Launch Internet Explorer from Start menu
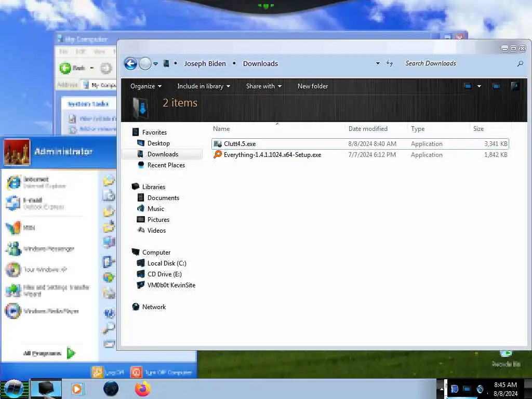532x399 pixels. click(x=37, y=182)
